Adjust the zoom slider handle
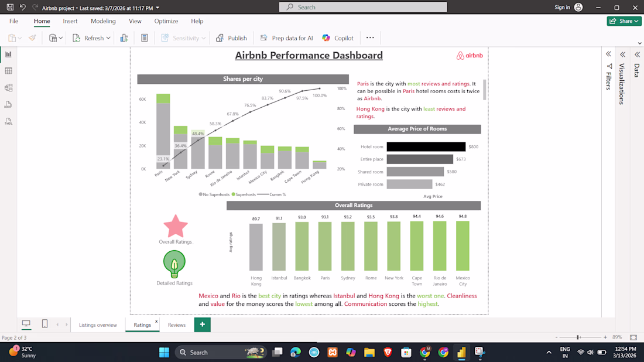Viewport: 644px width, 362px height. point(578,337)
